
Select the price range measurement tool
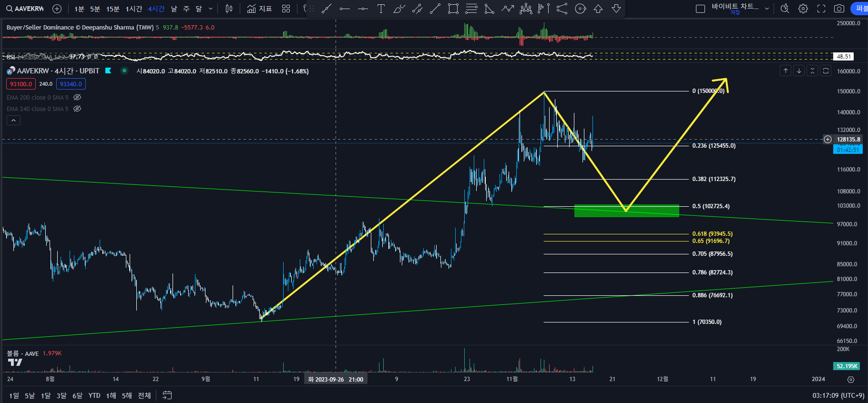click(544, 9)
